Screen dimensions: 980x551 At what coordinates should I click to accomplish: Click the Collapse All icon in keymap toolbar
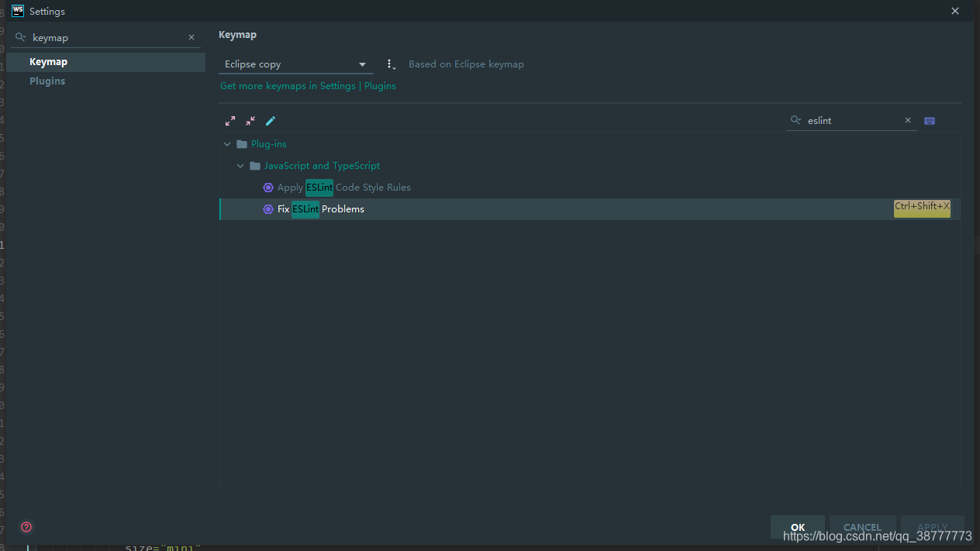250,121
